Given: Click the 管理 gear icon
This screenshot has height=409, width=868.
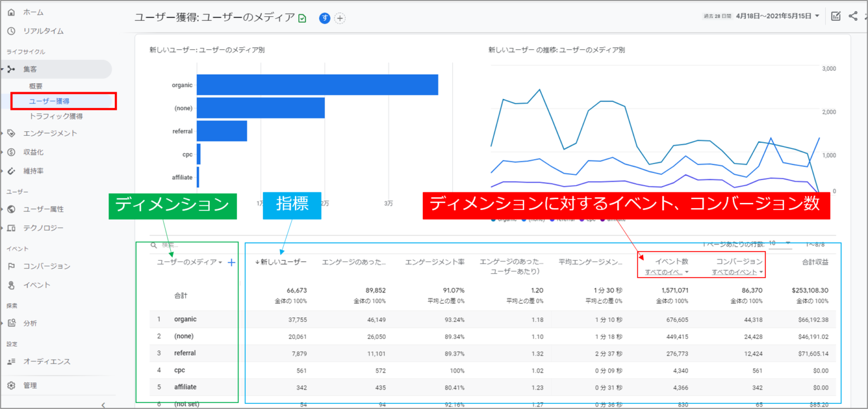Looking at the screenshot, I should point(11,386).
